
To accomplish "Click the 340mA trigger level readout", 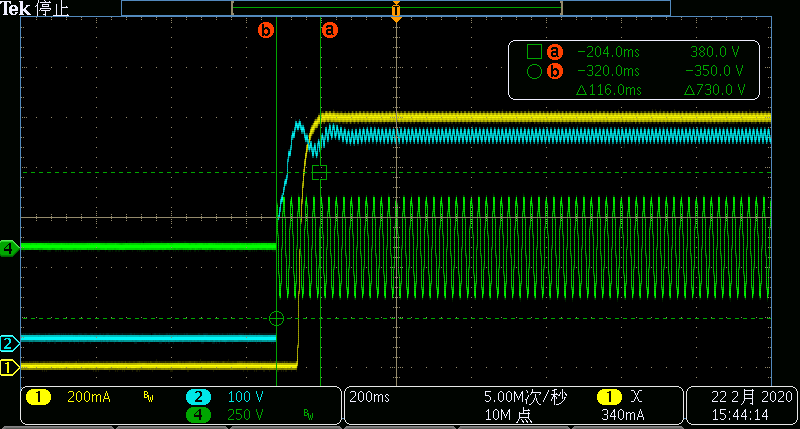I will (623, 415).
